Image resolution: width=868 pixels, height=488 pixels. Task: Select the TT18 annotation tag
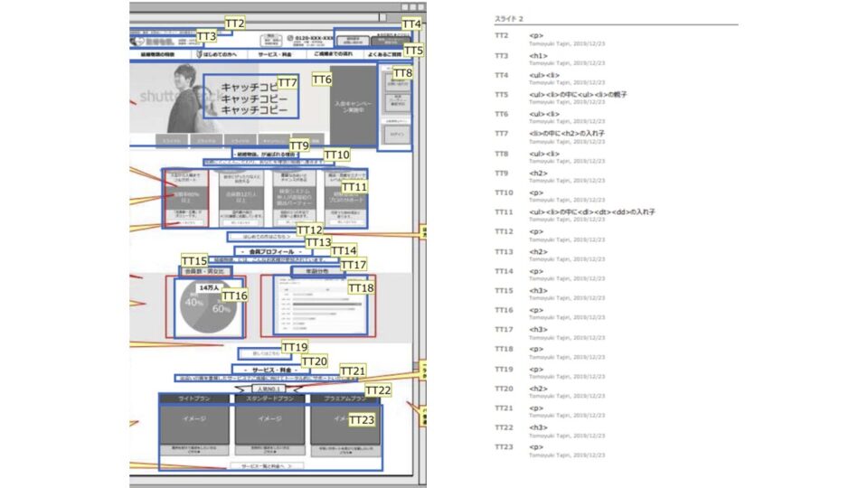[360, 287]
